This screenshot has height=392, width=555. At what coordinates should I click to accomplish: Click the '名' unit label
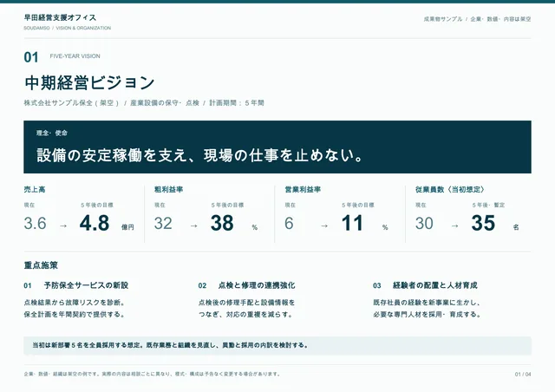[x=516, y=227]
